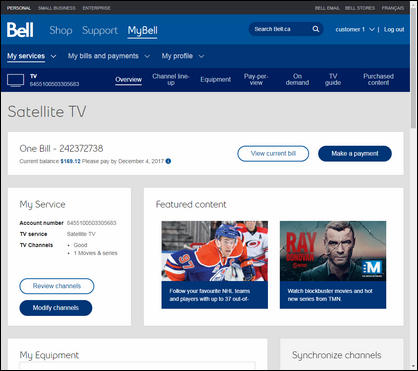
Task: Select the MyBell section
Action: 142,31
